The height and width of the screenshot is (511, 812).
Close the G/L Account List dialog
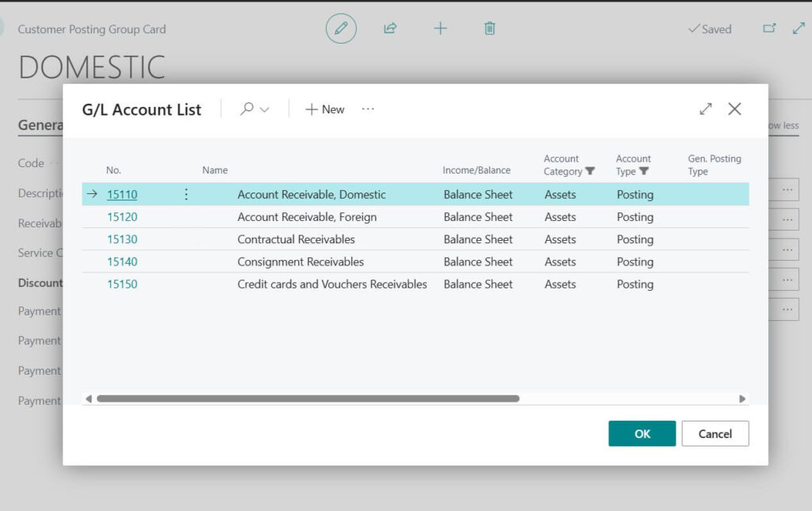click(734, 109)
